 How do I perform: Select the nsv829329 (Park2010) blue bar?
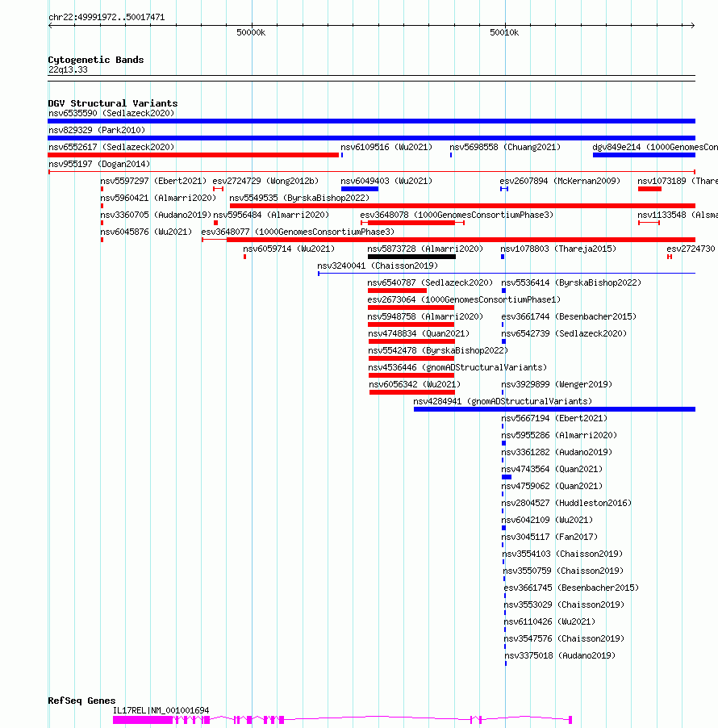371,138
